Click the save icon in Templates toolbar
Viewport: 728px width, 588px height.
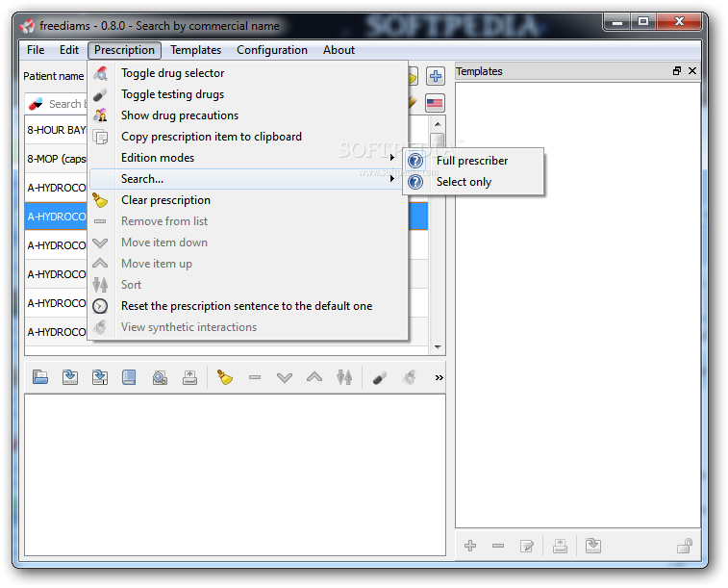tap(593, 546)
